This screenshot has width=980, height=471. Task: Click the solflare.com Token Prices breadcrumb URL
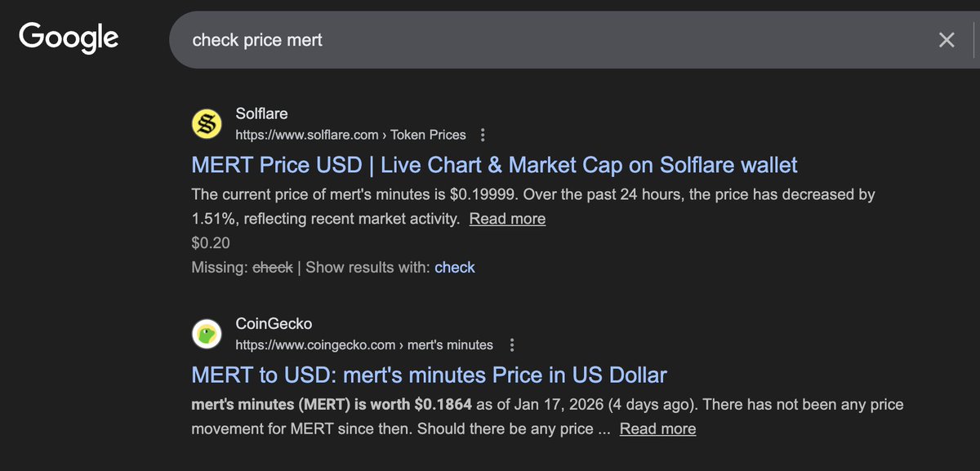(350, 135)
